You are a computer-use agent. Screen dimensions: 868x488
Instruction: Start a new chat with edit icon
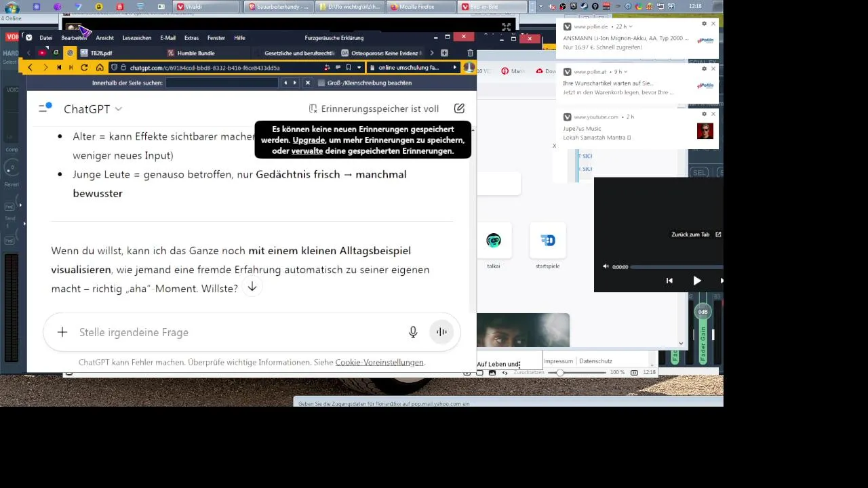pos(459,108)
